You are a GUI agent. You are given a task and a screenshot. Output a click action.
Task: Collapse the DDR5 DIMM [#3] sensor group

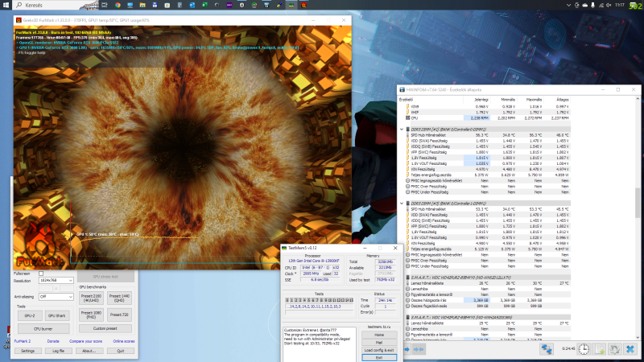(402, 204)
